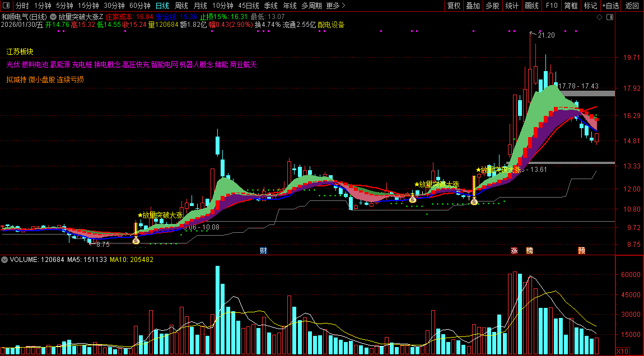Click the 微小盘股 tag
644x356 pixels.
pyautogui.click(x=41, y=79)
